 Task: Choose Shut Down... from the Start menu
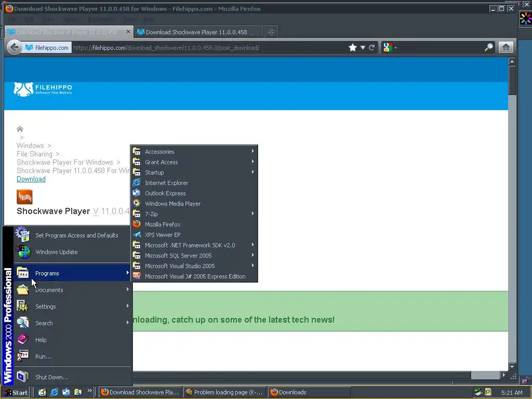[x=73, y=377]
